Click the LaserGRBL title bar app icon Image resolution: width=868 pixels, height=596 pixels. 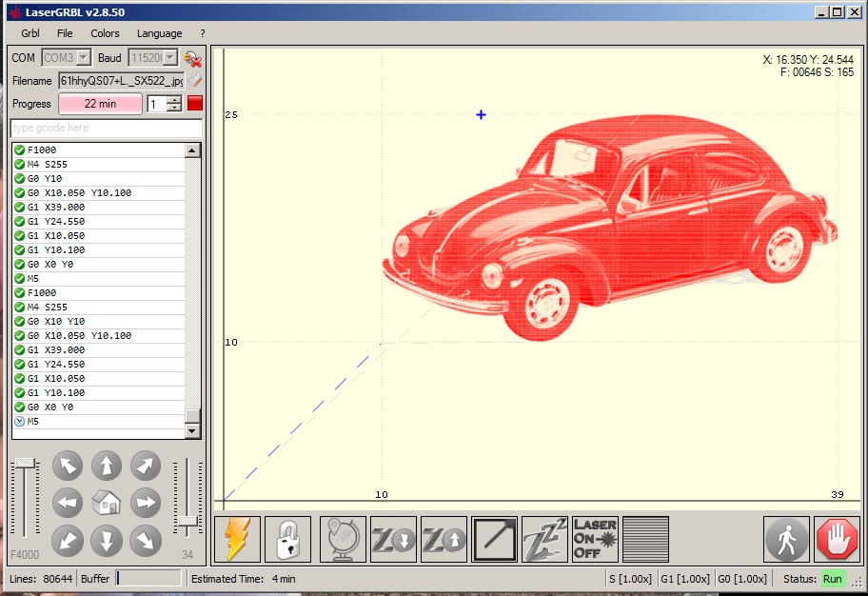15,12
